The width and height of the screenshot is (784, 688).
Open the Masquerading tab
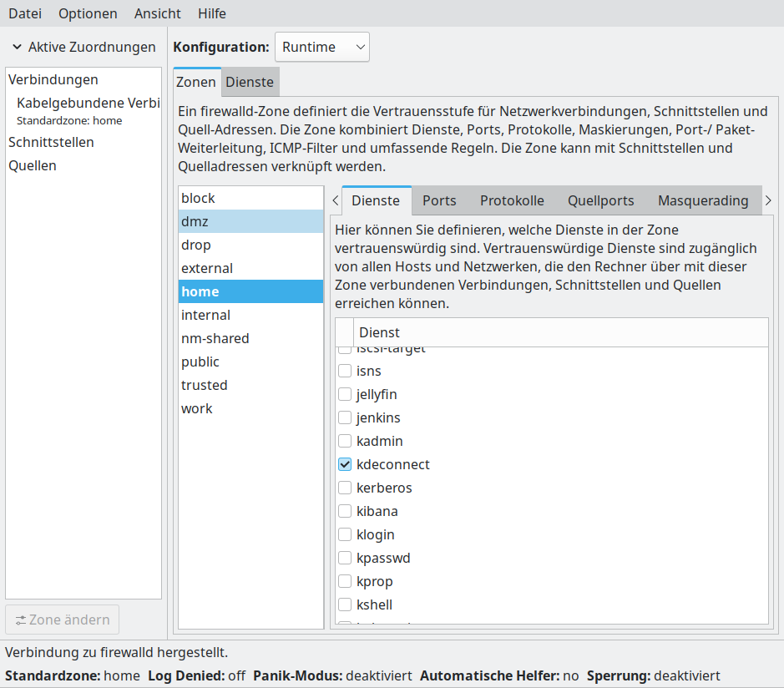point(703,200)
